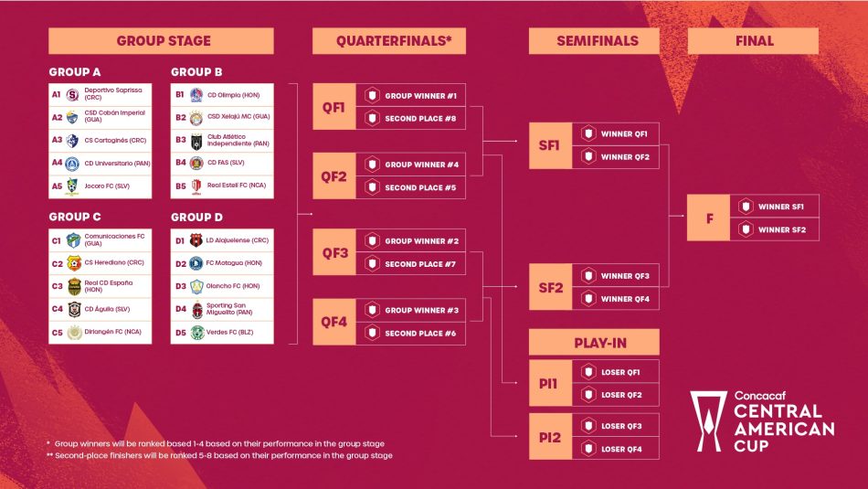The image size is (868, 489).
Task: Select the LD Alajuelense club crest
Action: click(x=196, y=240)
